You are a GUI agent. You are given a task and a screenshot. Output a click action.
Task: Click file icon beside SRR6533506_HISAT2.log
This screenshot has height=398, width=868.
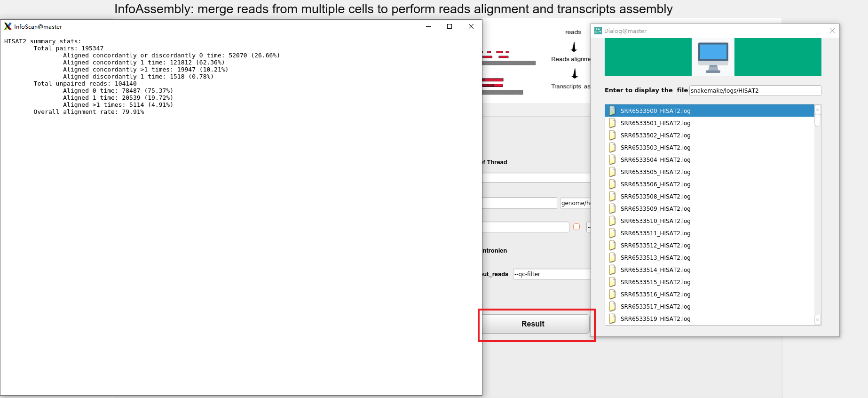[x=612, y=184]
